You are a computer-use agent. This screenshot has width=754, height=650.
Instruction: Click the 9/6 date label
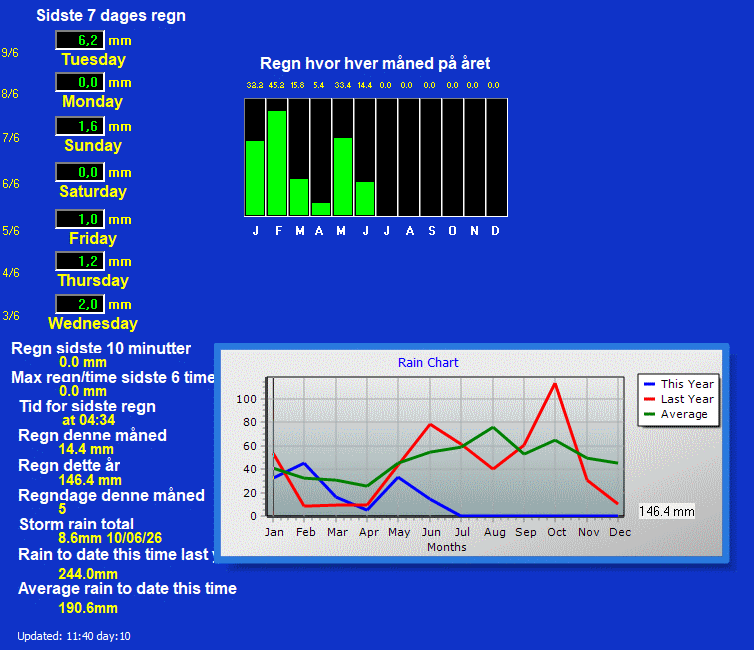pos(10,53)
